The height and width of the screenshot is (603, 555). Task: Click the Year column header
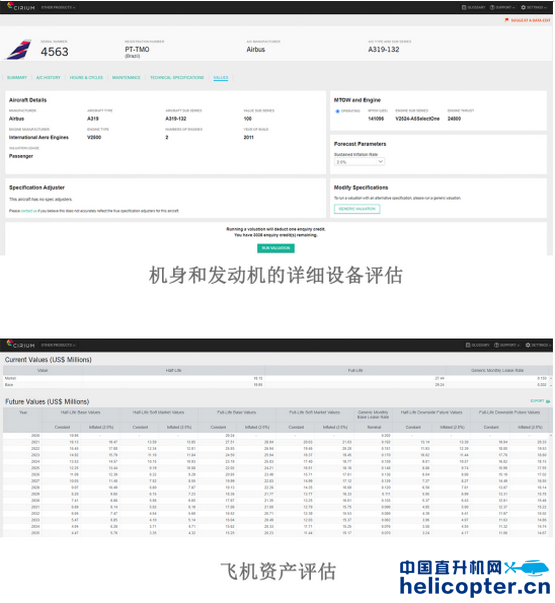pyautogui.click(x=23, y=412)
